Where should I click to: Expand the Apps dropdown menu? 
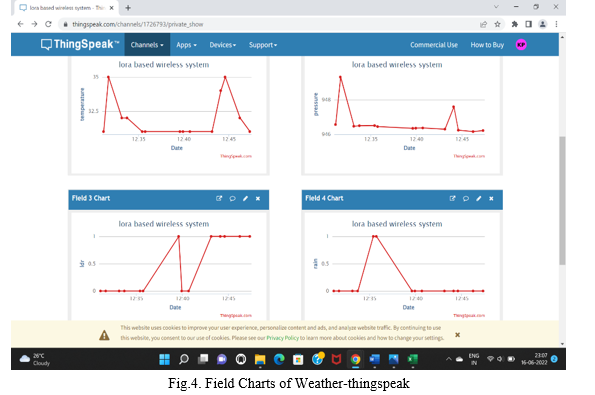click(186, 45)
